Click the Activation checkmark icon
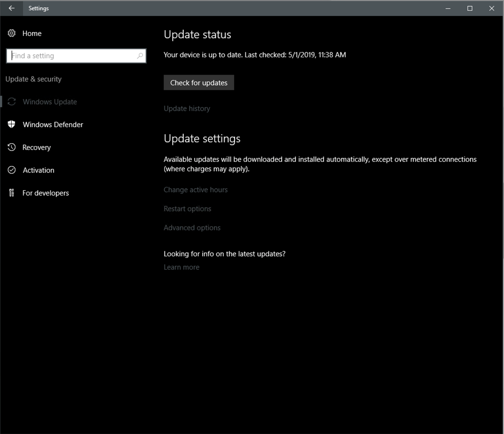Viewport: 504px width, 434px height. [x=12, y=170]
